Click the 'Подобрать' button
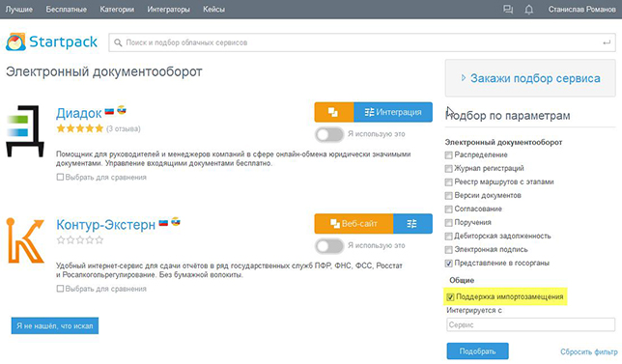The width and height of the screenshot is (622, 364). pos(477,350)
